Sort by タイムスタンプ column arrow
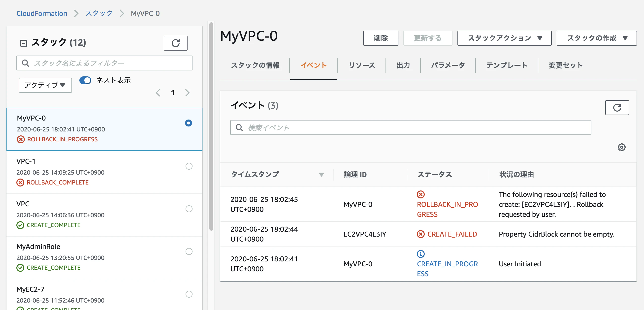This screenshot has height=310, width=644. tap(322, 174)
